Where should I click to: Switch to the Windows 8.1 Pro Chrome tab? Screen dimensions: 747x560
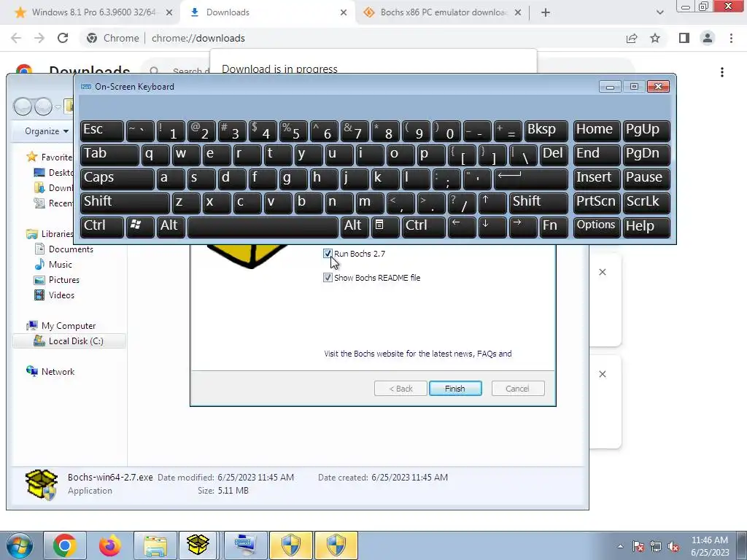pos(93,12)
